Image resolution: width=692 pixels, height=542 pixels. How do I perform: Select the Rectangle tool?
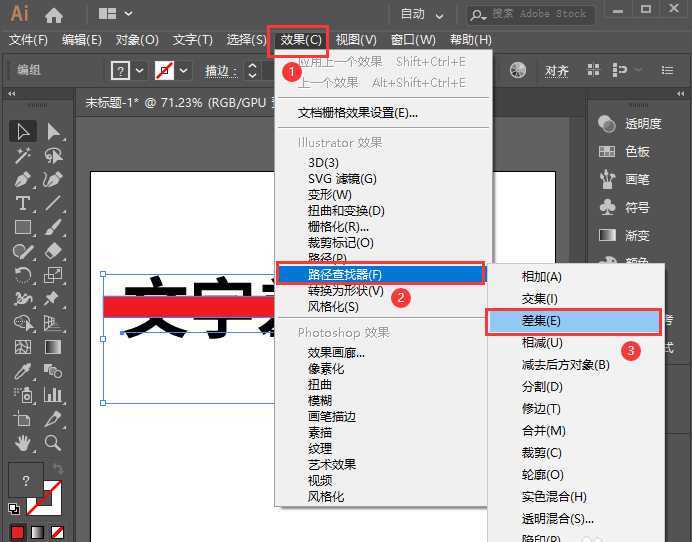(x=22, y=227)
